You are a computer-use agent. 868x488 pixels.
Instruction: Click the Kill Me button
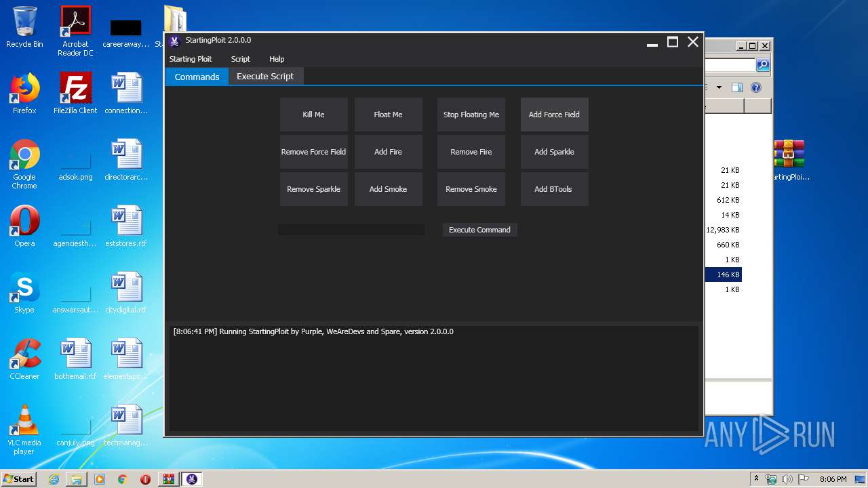click(313, 115)
